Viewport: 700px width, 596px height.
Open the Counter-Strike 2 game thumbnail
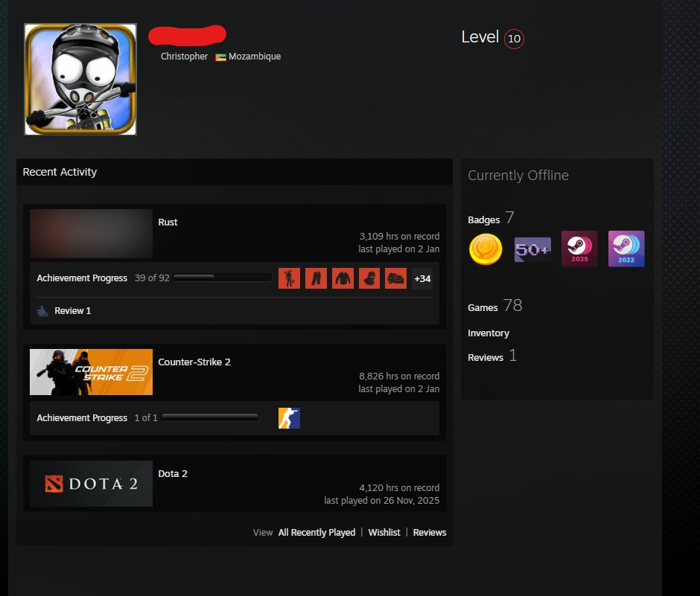click(91, 372)
